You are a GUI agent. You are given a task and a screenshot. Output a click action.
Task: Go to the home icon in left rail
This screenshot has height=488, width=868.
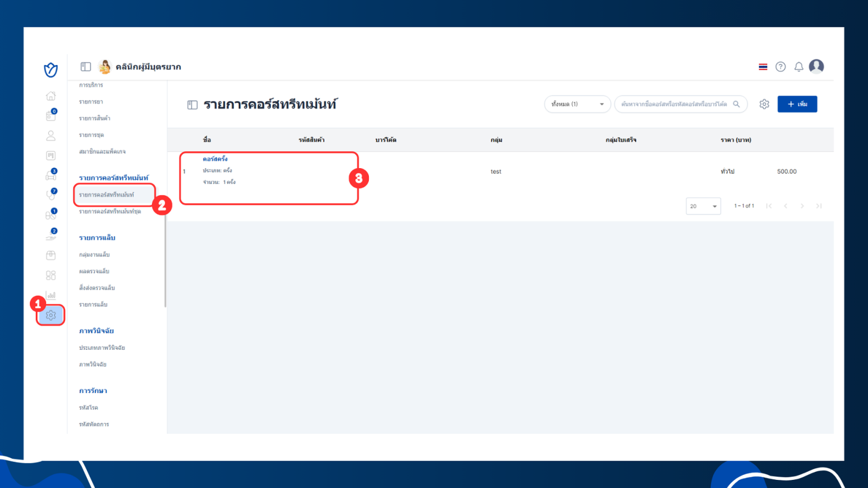coord(51,96)
